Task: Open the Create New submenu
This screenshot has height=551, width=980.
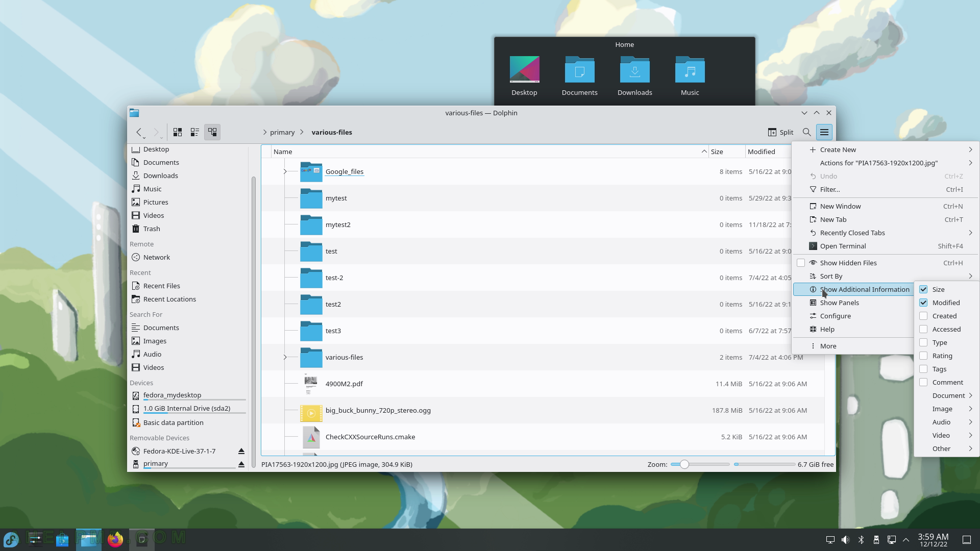Action: [886, 149]
